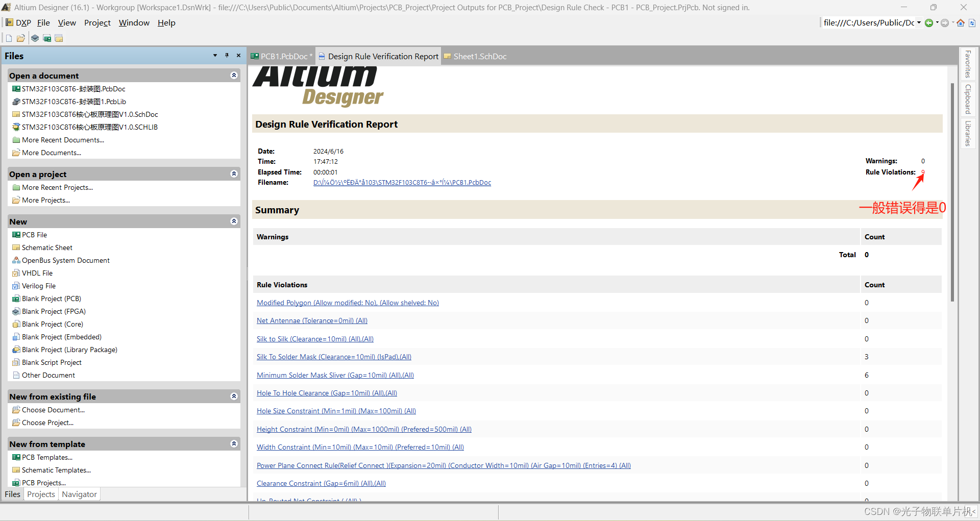The width and height of the screenshot is (980, 521).
Task: Open the PCB1.PcbDoc filename link in report
Action: 402,182
